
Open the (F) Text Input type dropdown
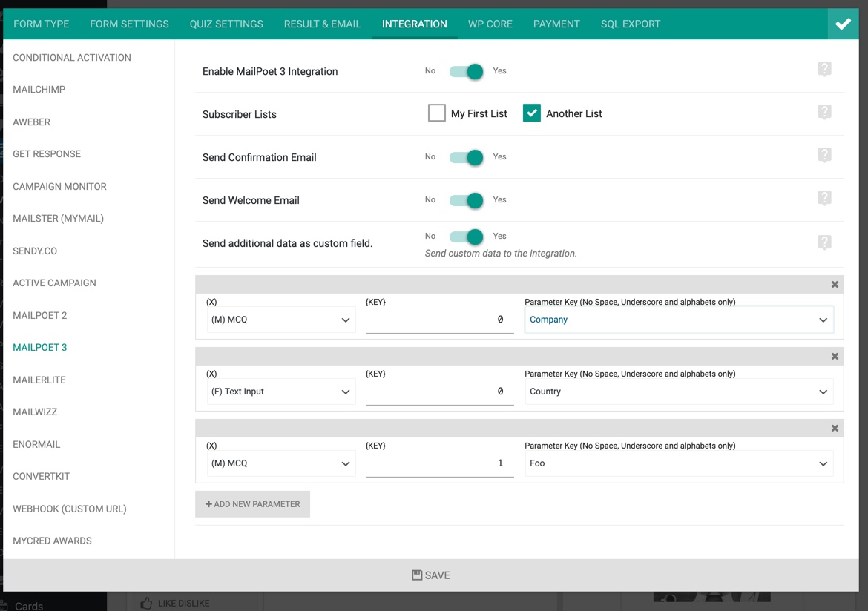click(x=280, y=392)
